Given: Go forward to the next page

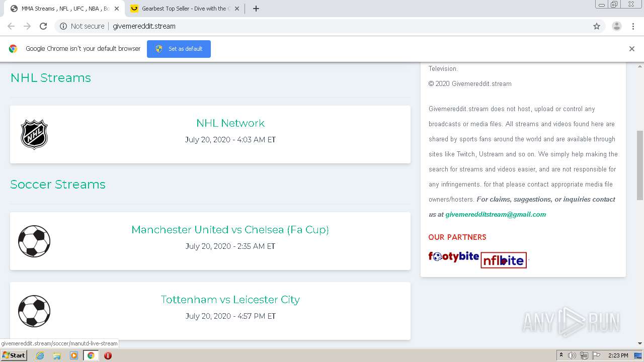Looking at the screenshot, I should pos(27,26).
